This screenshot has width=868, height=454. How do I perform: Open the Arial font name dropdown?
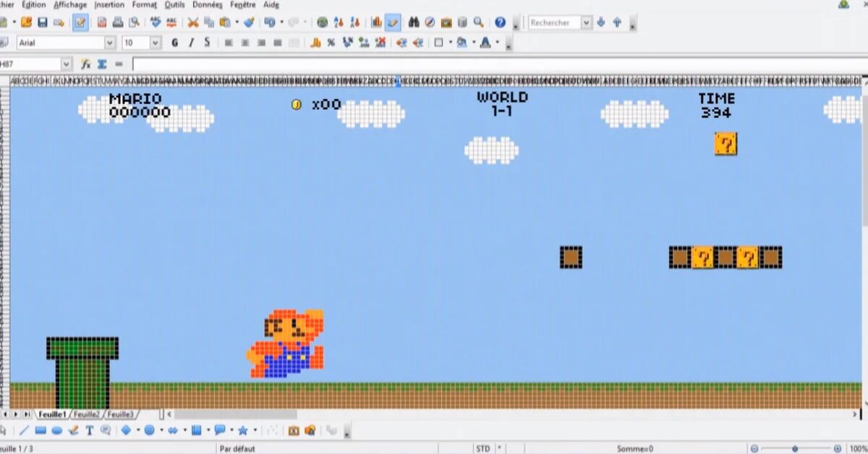(x=110, y=43)
